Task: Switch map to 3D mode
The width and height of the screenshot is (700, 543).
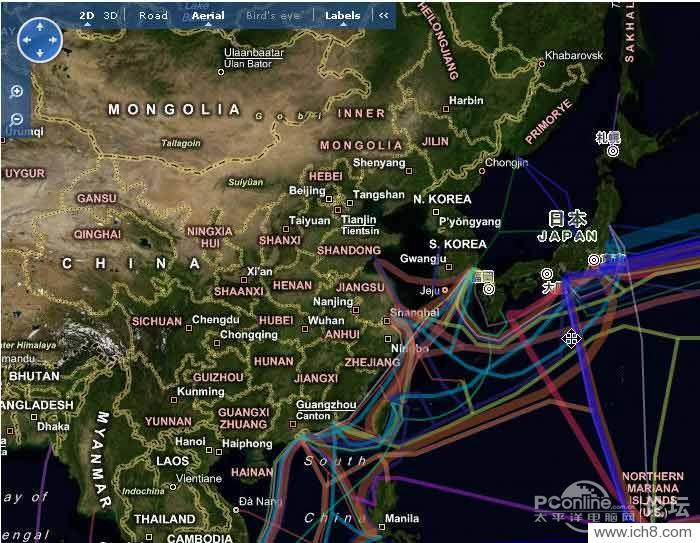Action: pyautogui.click(x=110, y=16)
